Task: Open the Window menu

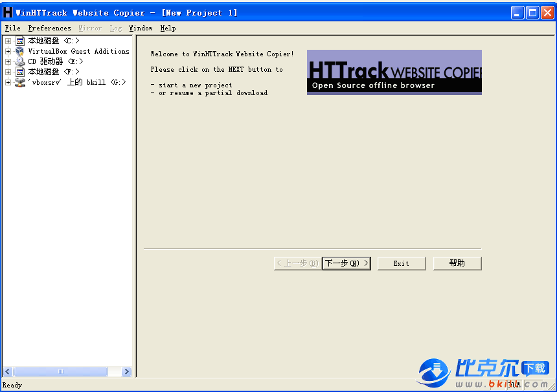Action: point(141,28)
